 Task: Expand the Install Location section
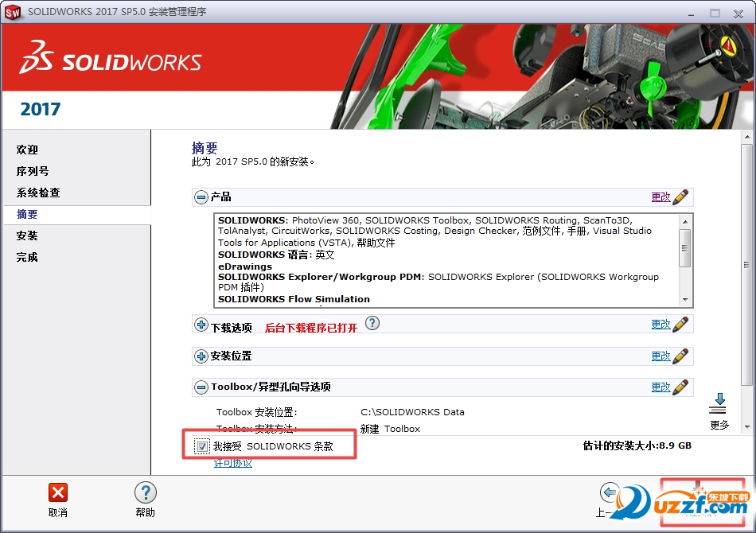(201, 356)
